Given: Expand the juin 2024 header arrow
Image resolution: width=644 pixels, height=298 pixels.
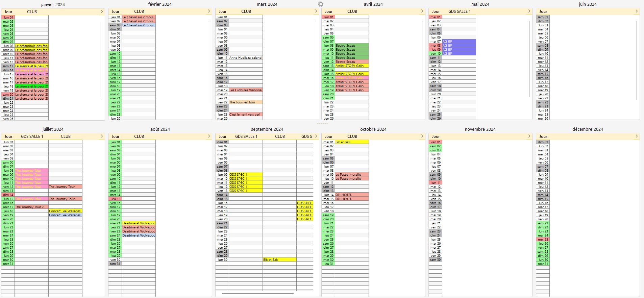Looking at the screenshot, I should click(637, 11).
